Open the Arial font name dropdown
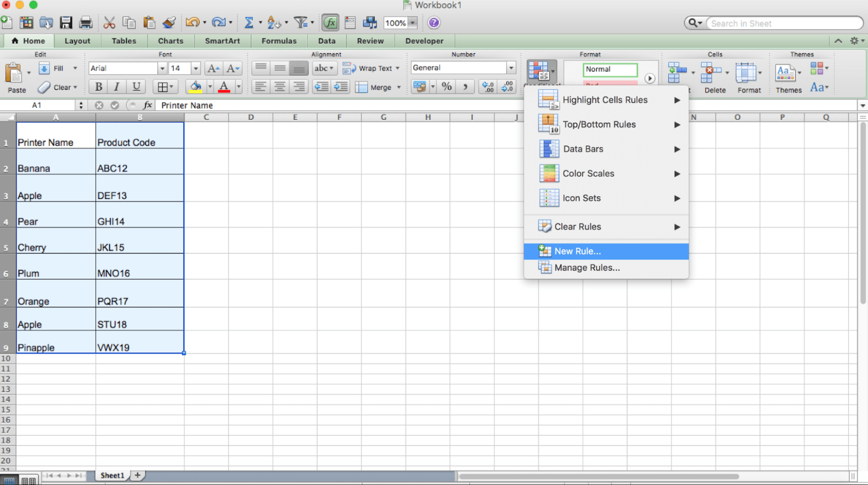 162,68
